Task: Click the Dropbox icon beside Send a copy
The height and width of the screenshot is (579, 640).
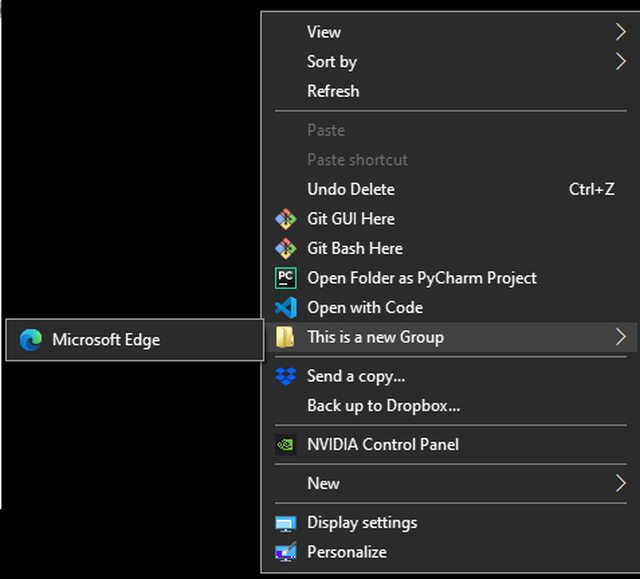Action: [286, 377]
